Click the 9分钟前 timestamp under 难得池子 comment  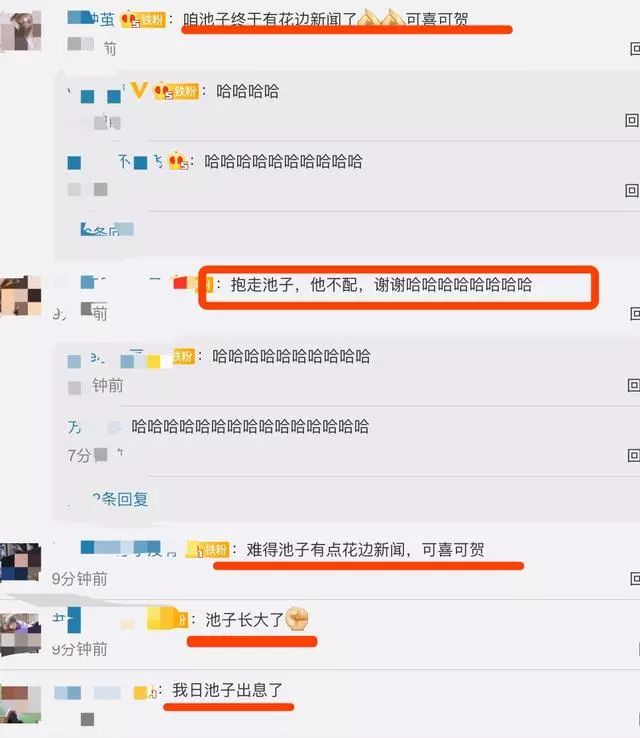pos(80,579)
